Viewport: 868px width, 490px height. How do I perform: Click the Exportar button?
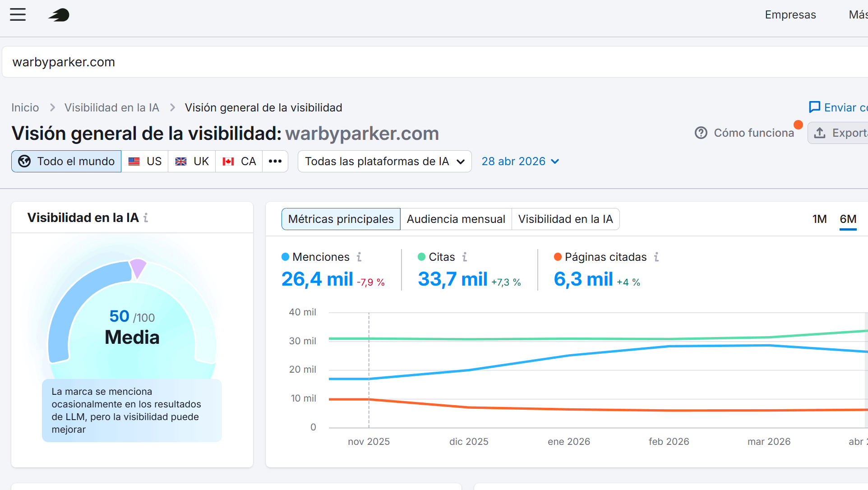coord(838,133)
